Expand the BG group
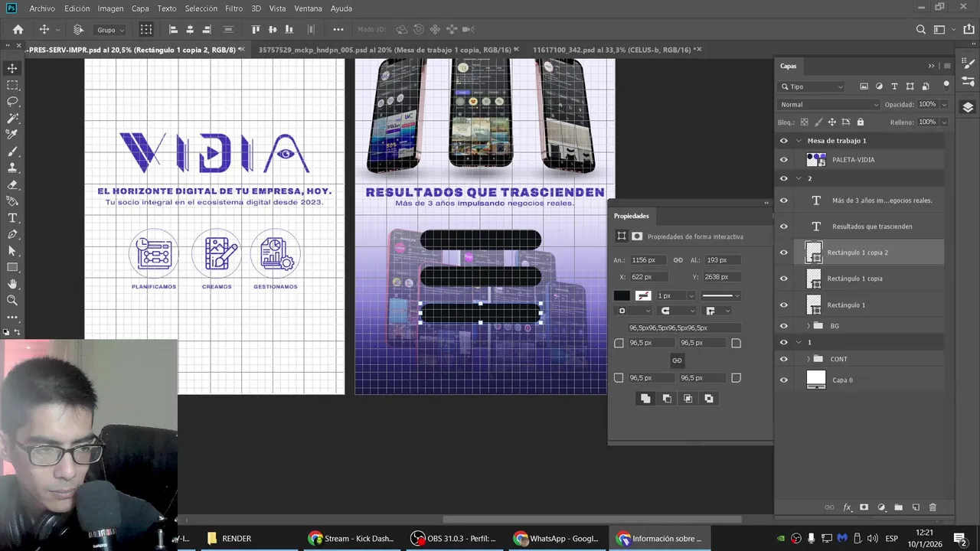The image size is (980, 551). (808, 326)
